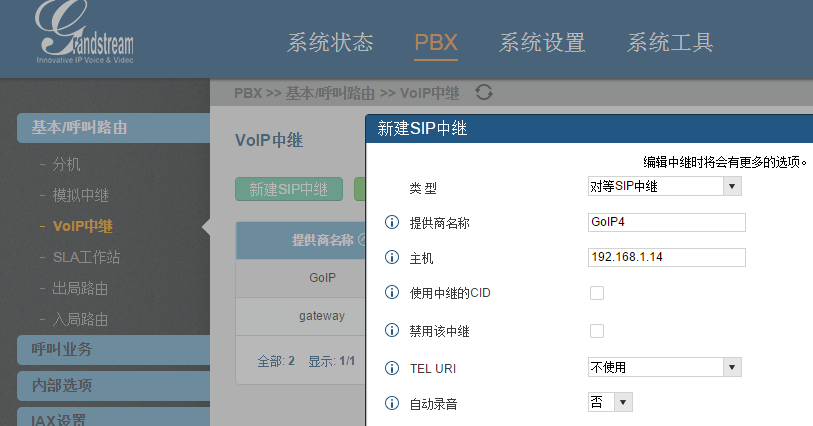The height and width of the screenshot is (426, 813).
Task: Select 出局路由 in the sidebar
Action: [80, 289]
